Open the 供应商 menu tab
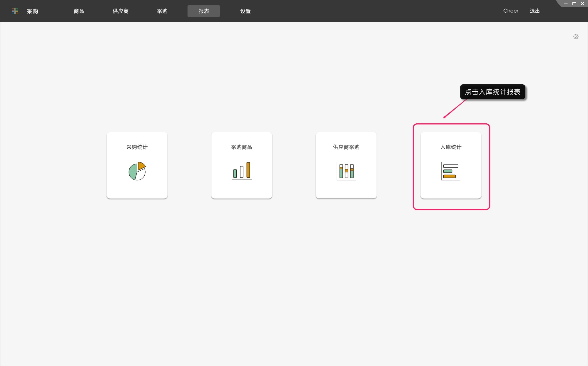 121,11
